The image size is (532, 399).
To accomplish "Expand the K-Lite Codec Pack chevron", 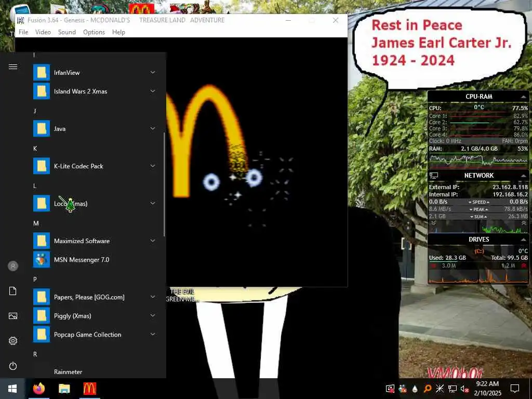I will click(x=153, y=166).
